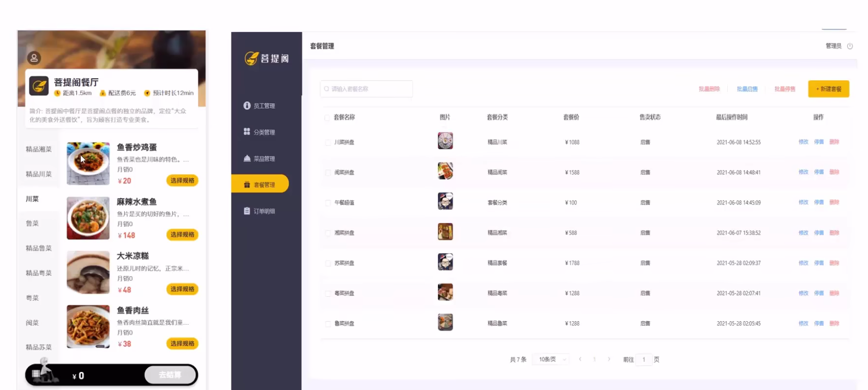The height and width of the screenshot is (390, 868).
Task: Open the user profile avatar icon
Action: click(x=34, y=58)
